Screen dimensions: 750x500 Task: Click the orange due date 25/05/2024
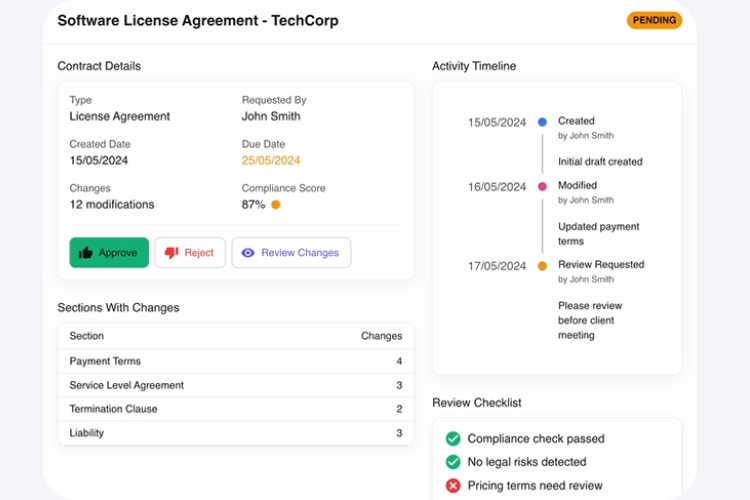pyautogui.click(x=271, y=160)
